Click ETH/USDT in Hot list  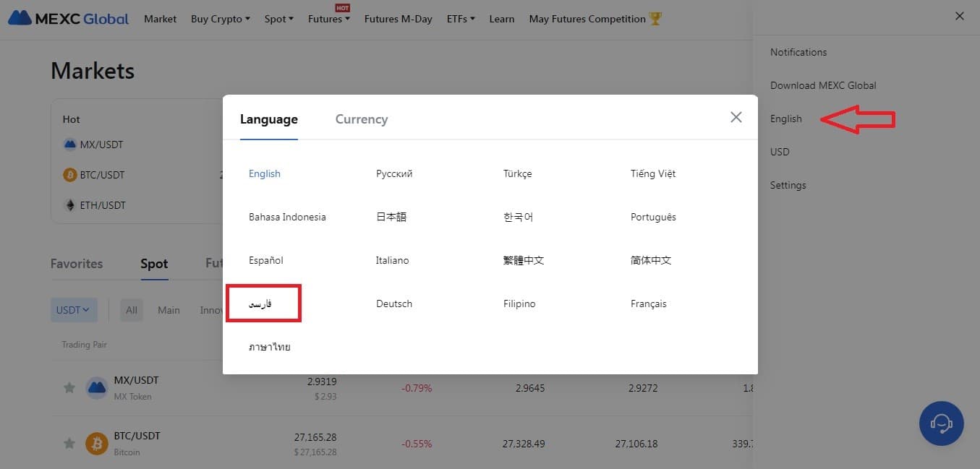click(x=103, y=205)
